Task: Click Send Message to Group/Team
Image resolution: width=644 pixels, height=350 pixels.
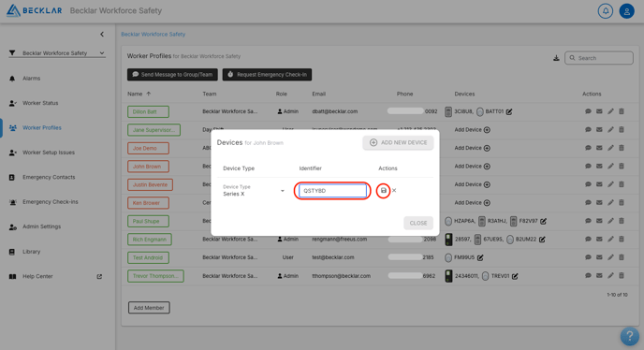Action: [172, 74]
